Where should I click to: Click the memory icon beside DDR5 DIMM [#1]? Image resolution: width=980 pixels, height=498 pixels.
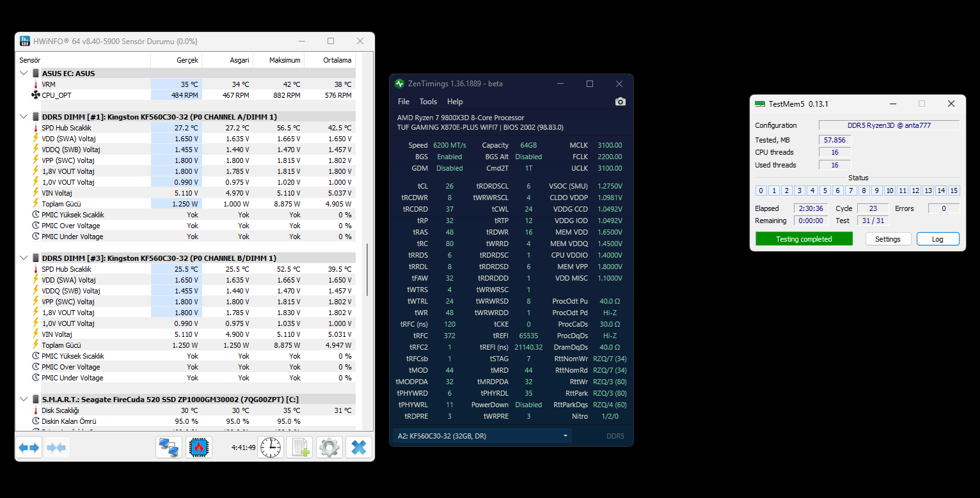click(36, 117)
